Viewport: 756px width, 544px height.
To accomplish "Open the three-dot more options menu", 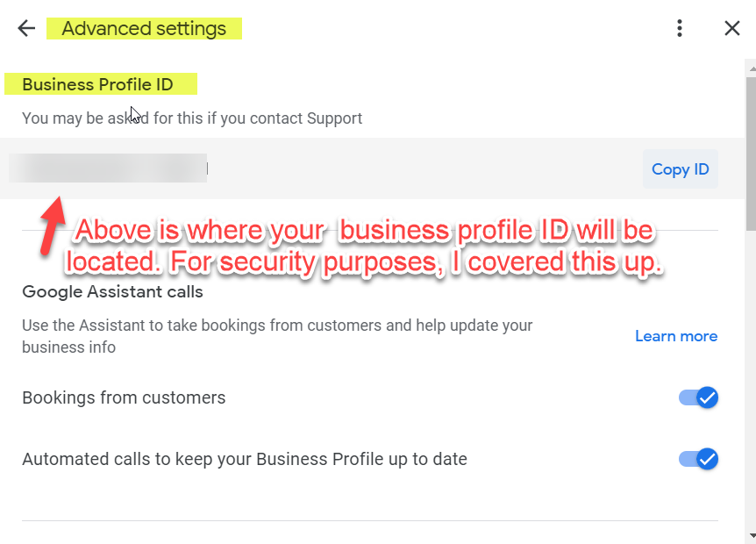I will coord(680,28).
